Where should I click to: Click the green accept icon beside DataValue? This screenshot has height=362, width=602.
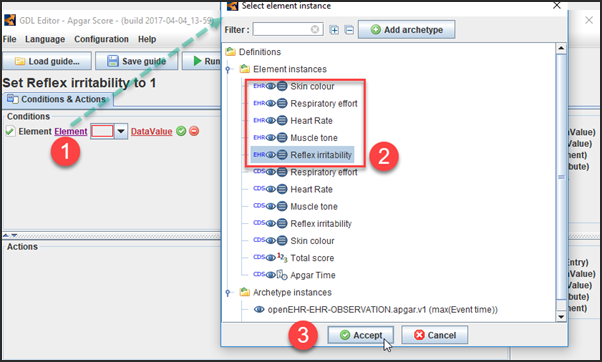pyautogui.click(x=181, y=131)
